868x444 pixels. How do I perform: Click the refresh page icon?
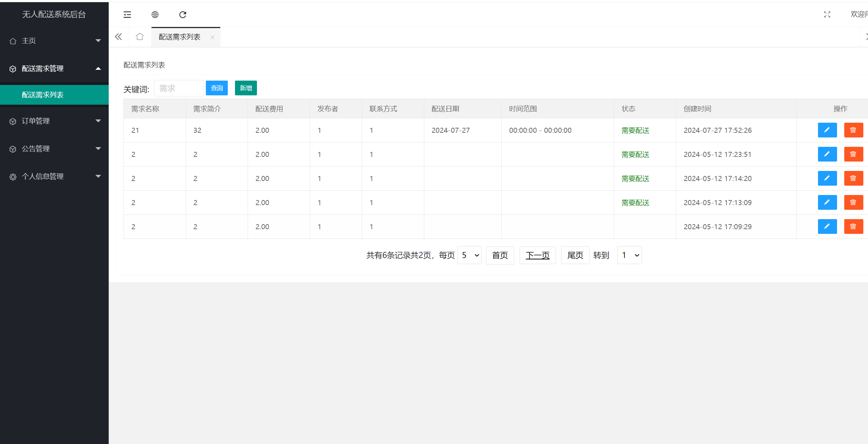(183, 14)
